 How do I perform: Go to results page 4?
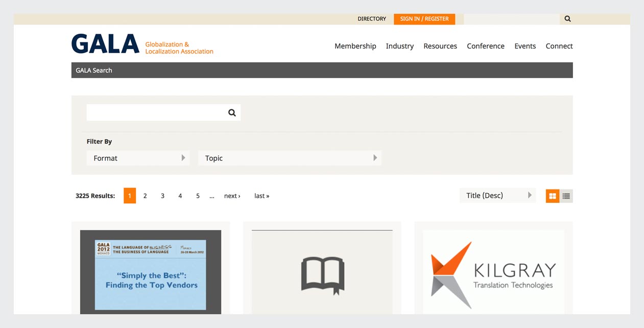coord(180,196)
